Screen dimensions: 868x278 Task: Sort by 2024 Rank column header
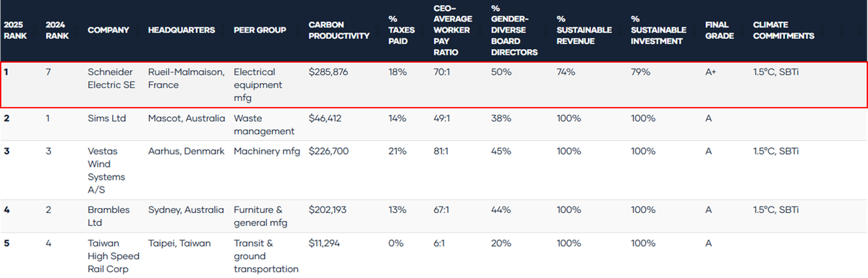click(x=56, y=30)
